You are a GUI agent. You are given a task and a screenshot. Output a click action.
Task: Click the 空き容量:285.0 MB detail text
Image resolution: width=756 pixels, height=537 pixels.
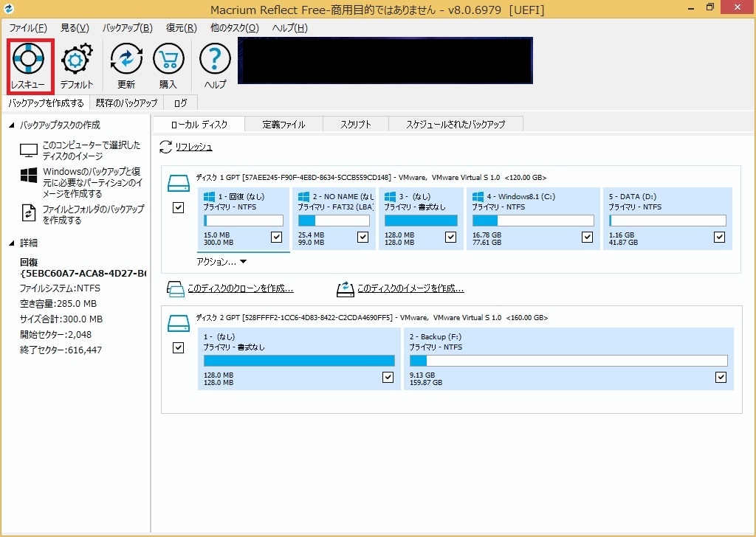(58, 304)
